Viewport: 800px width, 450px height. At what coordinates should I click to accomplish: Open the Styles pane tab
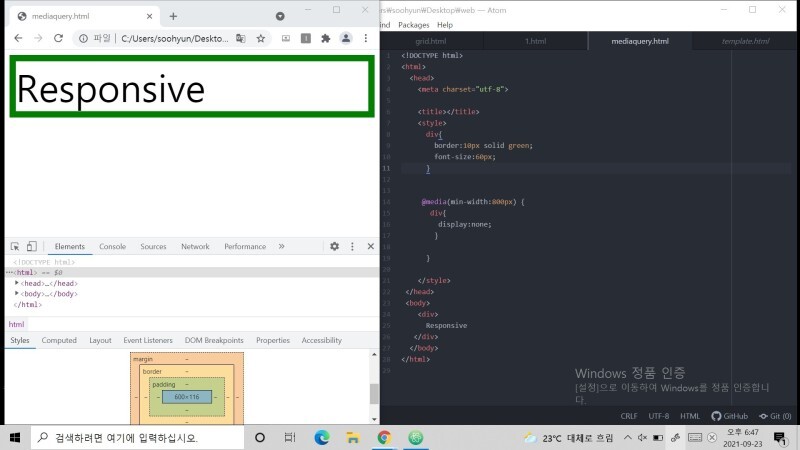point(20,340)
